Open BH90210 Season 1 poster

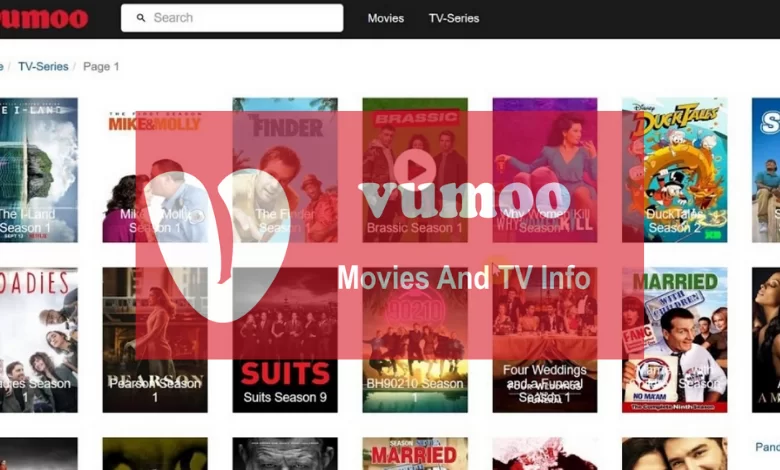(x=415, y=340)
